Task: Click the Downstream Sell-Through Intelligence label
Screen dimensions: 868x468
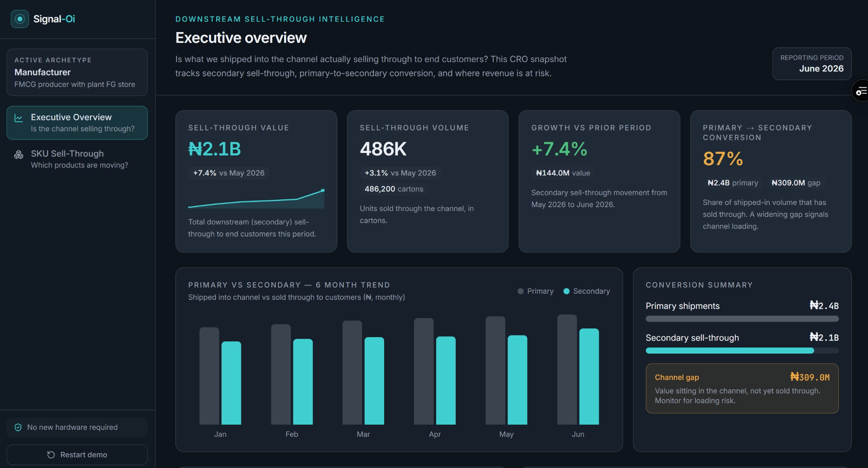Action: click(x=280, y=19)
